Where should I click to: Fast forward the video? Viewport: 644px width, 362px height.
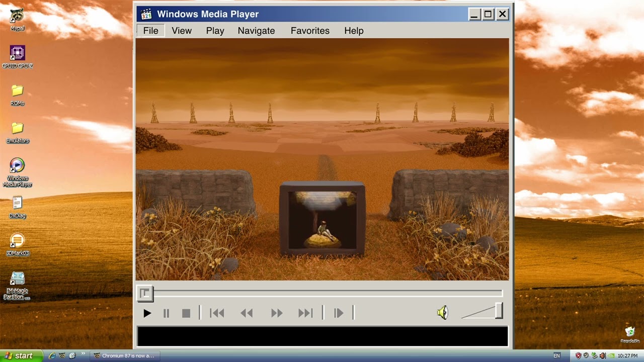(277, 313)
